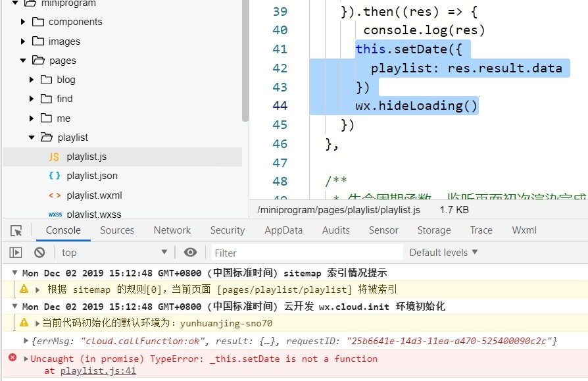Click line number 44 in editor gutter

(x=280, y=106)
